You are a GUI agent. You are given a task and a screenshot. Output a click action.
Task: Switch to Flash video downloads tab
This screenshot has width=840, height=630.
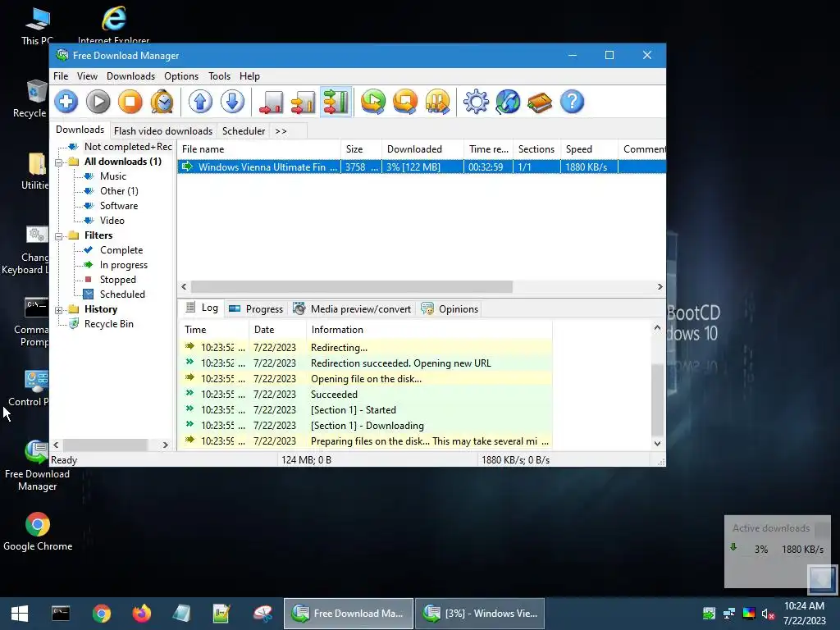click(163, 131)
